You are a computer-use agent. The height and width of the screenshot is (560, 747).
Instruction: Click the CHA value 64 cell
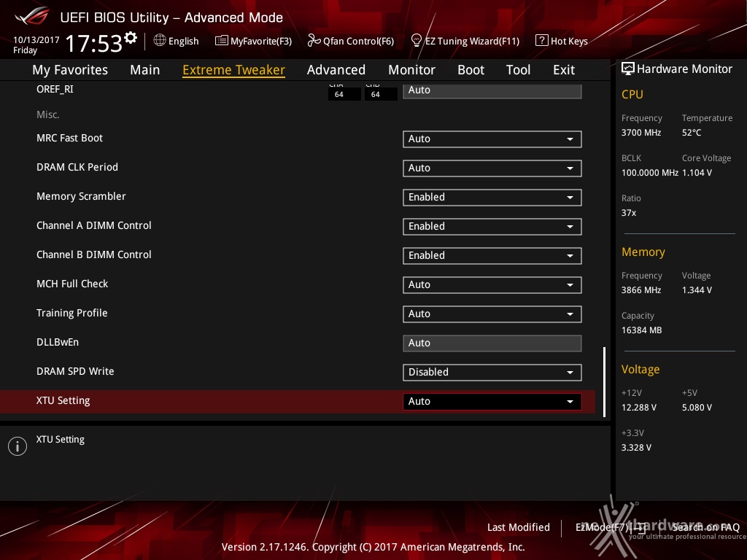[x=344, y=94]
